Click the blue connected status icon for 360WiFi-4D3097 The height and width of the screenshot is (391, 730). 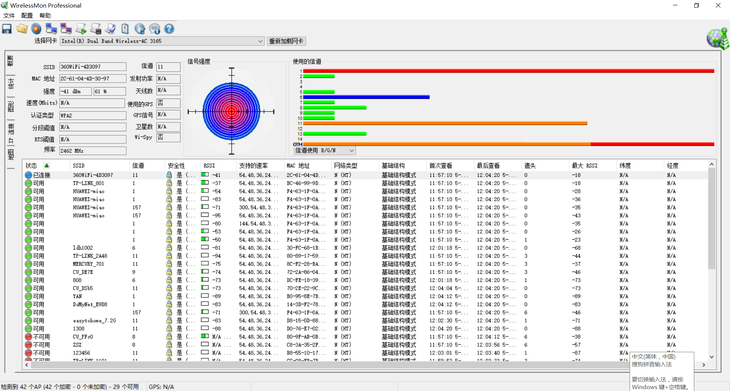tap(28, 175)
